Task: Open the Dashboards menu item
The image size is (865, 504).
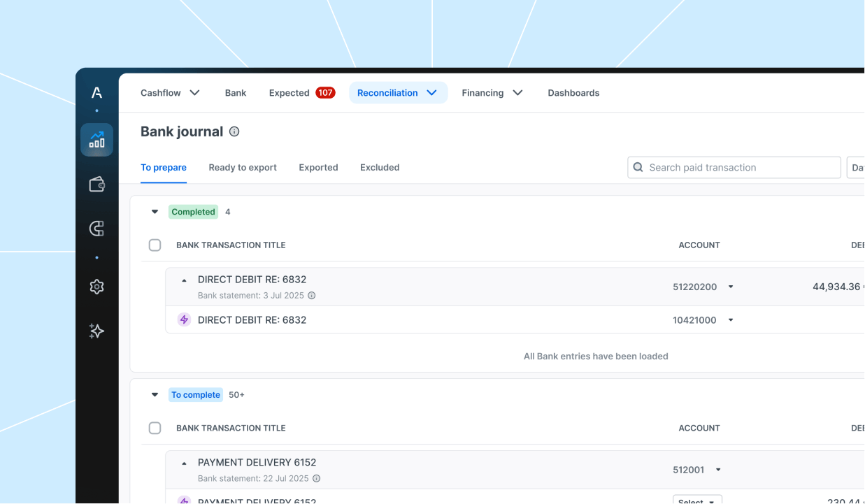Action: (x=573, y=93)
